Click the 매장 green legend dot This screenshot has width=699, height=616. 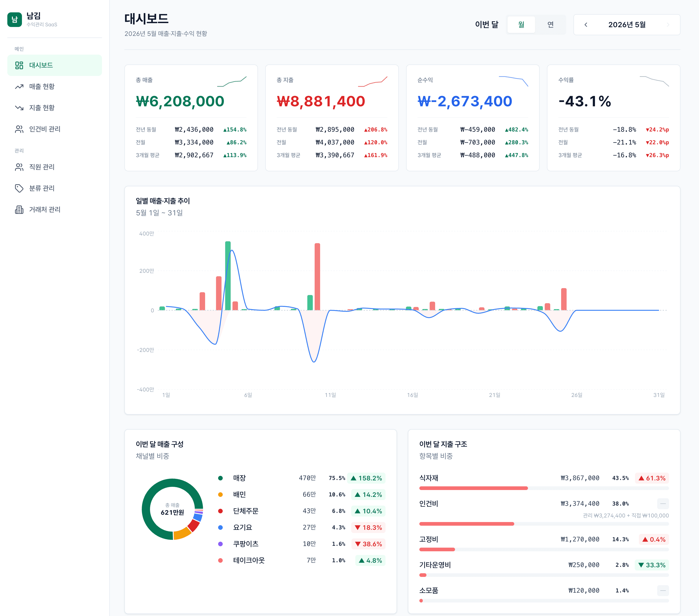(221, 478)
